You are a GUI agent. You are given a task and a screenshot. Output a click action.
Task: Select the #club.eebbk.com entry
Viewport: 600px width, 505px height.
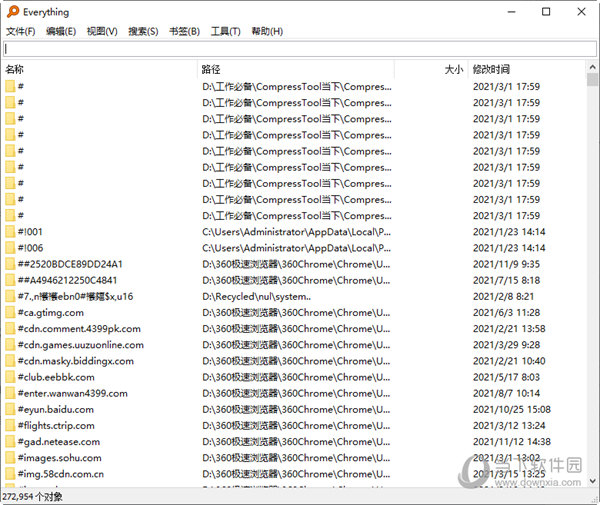[x=56, y=377]
